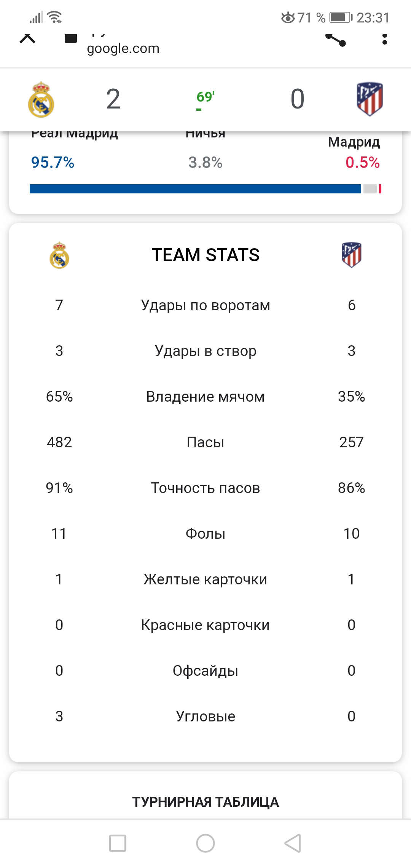The image size is (411, 868).
Task: Tap Atletico logo in Team Stats
Action: pyautogui.click(x=352, y=255)
